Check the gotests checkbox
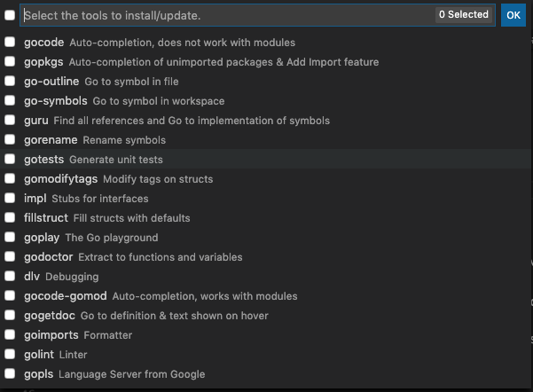 point(10,159)
